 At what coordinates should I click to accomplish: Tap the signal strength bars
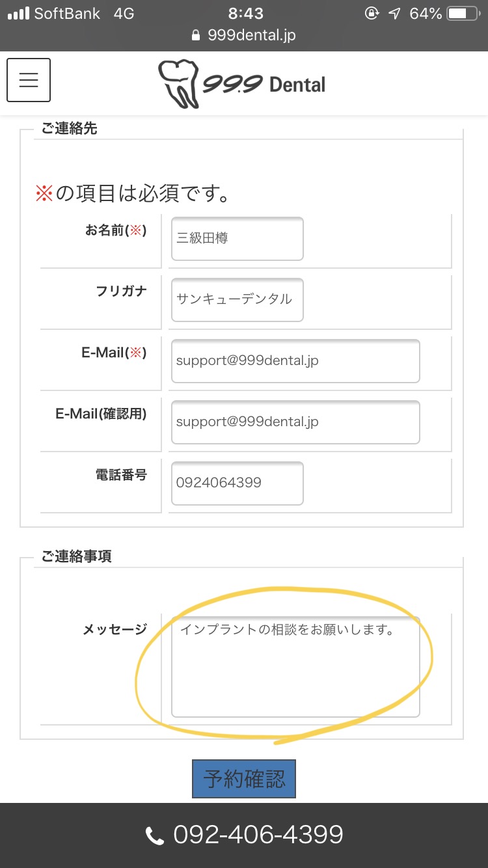point(18,14)
